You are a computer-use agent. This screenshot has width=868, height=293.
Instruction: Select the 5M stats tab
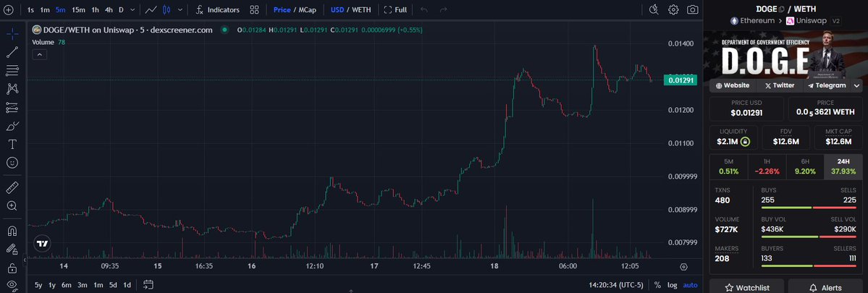point(728,166)
